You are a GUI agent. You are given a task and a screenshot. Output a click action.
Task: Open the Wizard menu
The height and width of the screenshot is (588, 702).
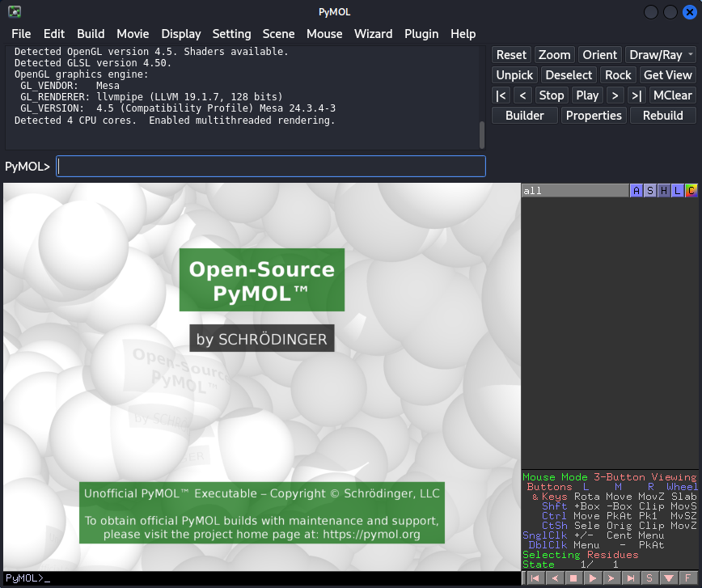[373, 34]
